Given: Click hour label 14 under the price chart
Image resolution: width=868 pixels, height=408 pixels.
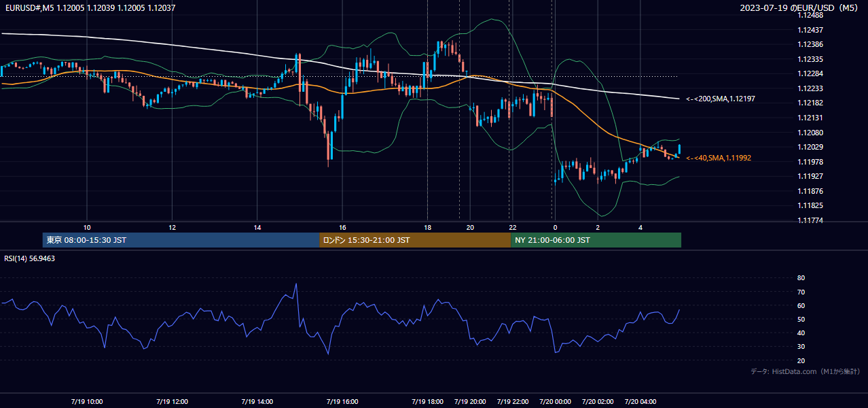Looking at the screenshot, I should pyautogui.click(x=257, y=227).
